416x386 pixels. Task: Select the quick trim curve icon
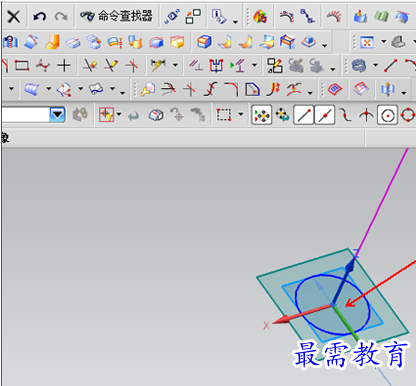(90, 65)
